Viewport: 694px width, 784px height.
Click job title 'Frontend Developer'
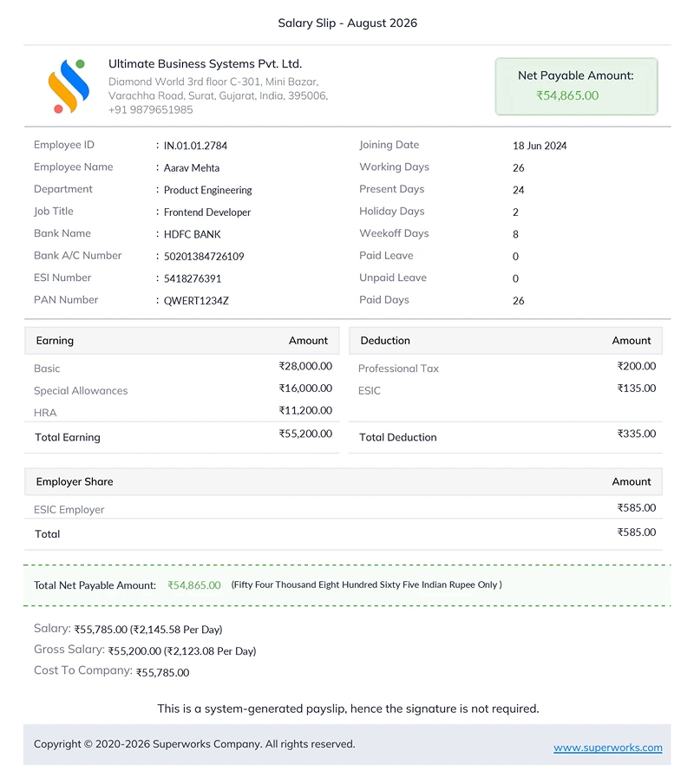pos(207,212)
